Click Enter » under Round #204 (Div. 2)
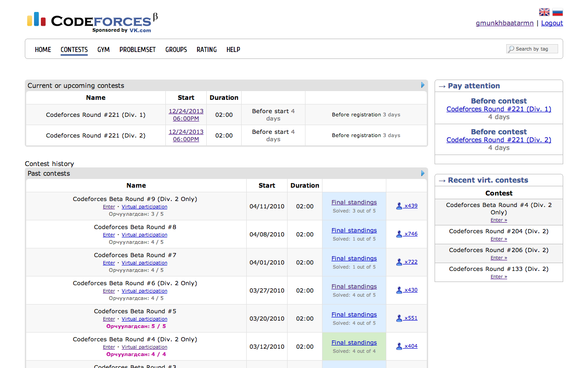Viewport: 588px width, 368px height. tap(499, 239)
